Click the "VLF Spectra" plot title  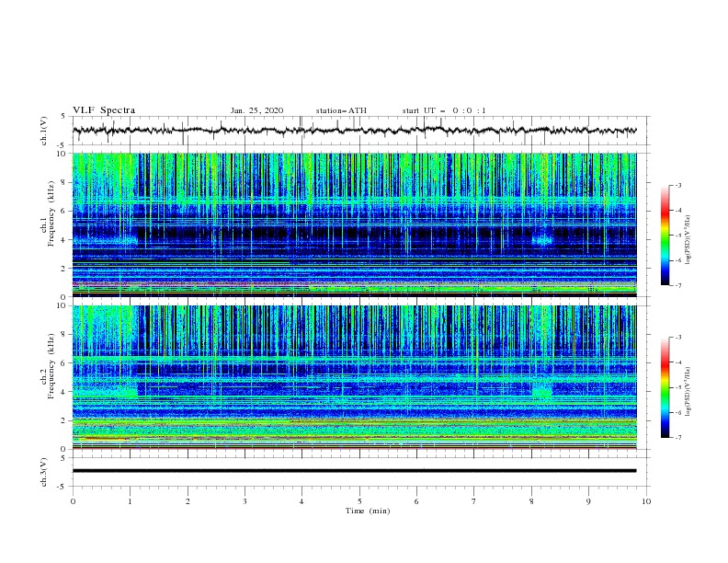pos(104,110)
